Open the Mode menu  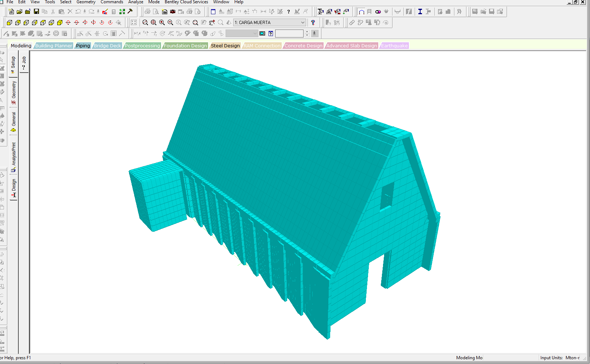pos(154,2)
